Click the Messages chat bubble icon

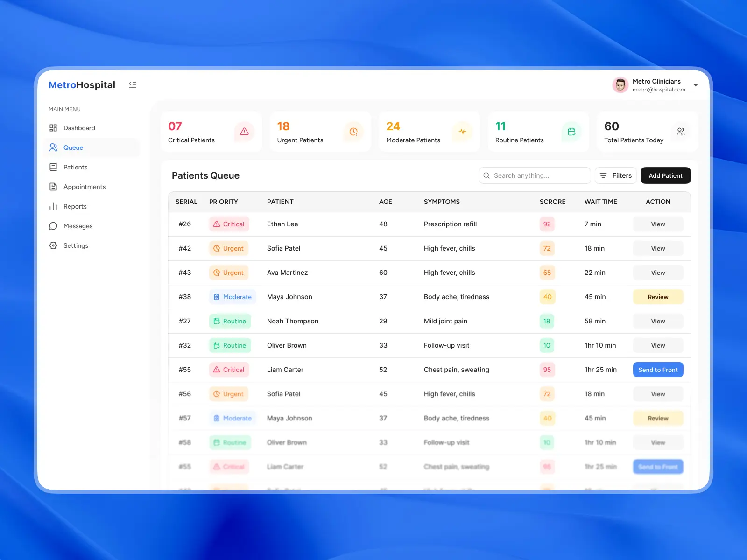coord(53,226)
